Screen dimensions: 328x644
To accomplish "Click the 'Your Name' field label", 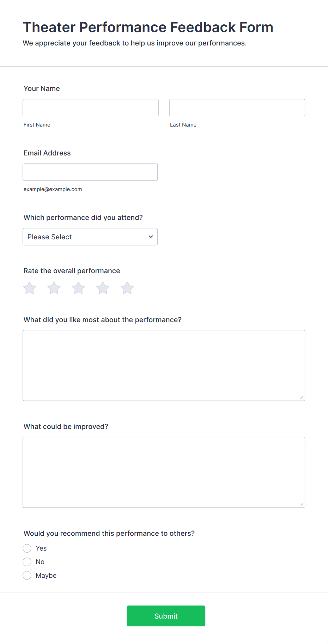I will 42,88.
